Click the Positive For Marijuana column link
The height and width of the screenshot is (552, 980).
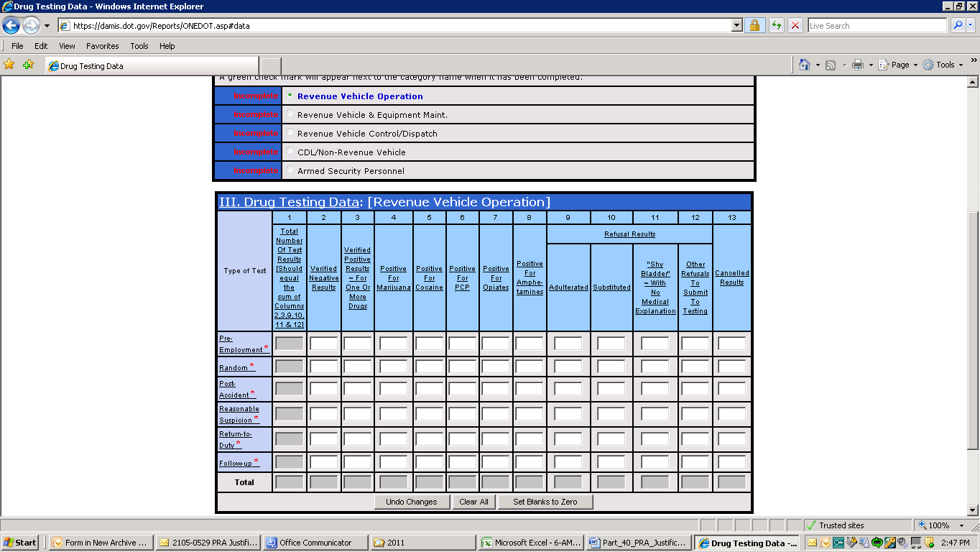point(394,278)
